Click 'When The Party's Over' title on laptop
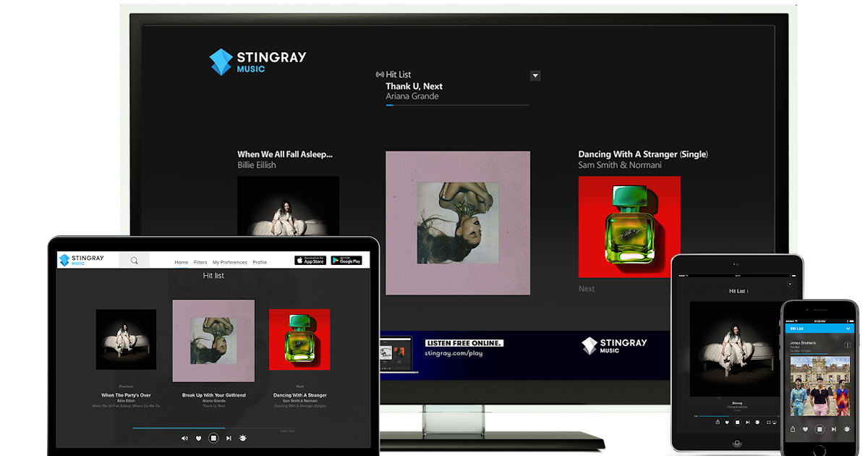Screen dimensions: 868x456 click(x=126, y=395)
